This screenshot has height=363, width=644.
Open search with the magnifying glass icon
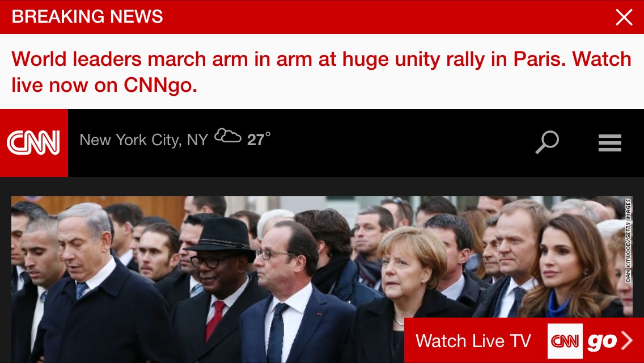(547, 142)
